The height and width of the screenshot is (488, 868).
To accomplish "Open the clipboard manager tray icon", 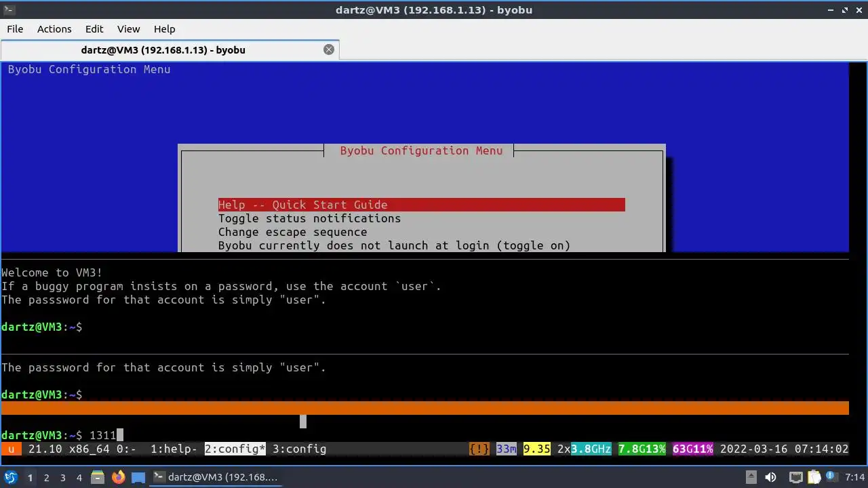I will (813, 477).
